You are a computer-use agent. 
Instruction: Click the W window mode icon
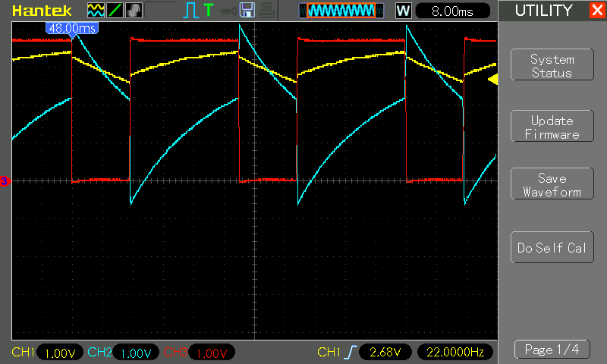[x=403, y=11]
